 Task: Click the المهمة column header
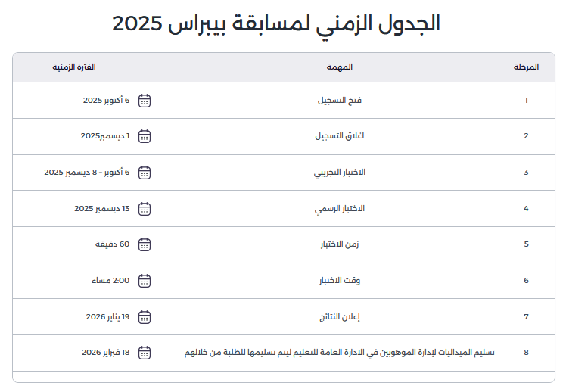(341, 67)
